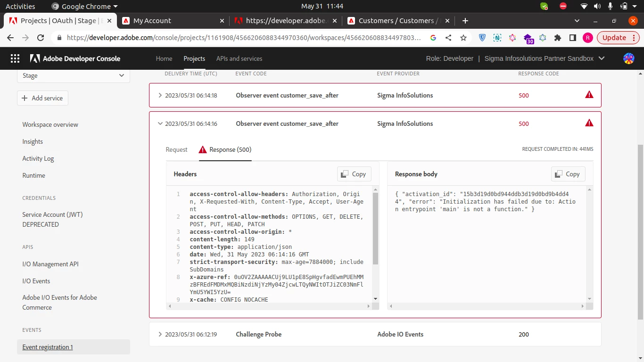This screenshot has width=644, height=362.
Task: Open the Stage workspace dropdown
Action: coord(74,75)
